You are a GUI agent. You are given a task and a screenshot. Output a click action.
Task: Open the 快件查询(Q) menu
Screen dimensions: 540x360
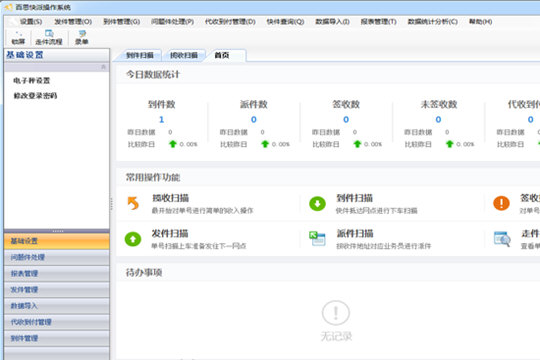[285, 22]
